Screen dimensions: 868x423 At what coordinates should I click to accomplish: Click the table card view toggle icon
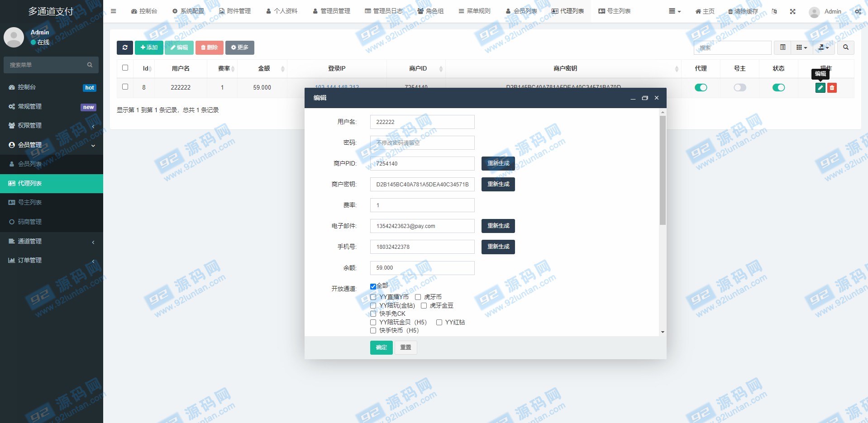(782, 48)
